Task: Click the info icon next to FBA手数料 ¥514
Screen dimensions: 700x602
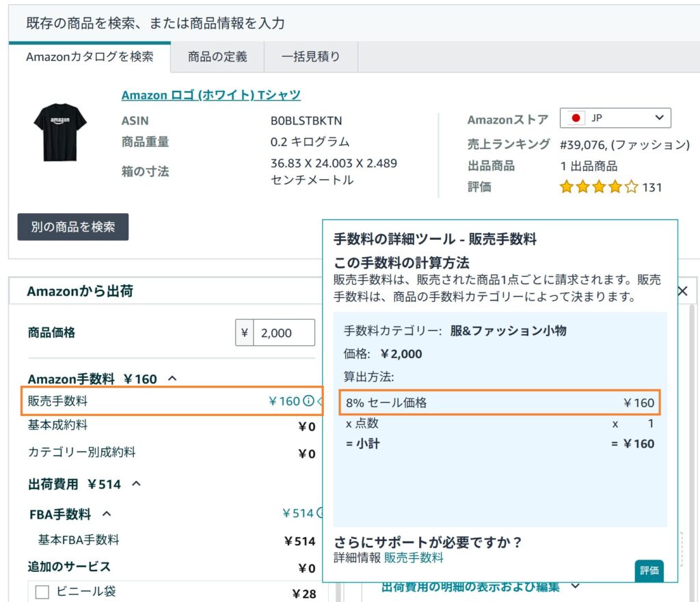Action: [320, 513]
